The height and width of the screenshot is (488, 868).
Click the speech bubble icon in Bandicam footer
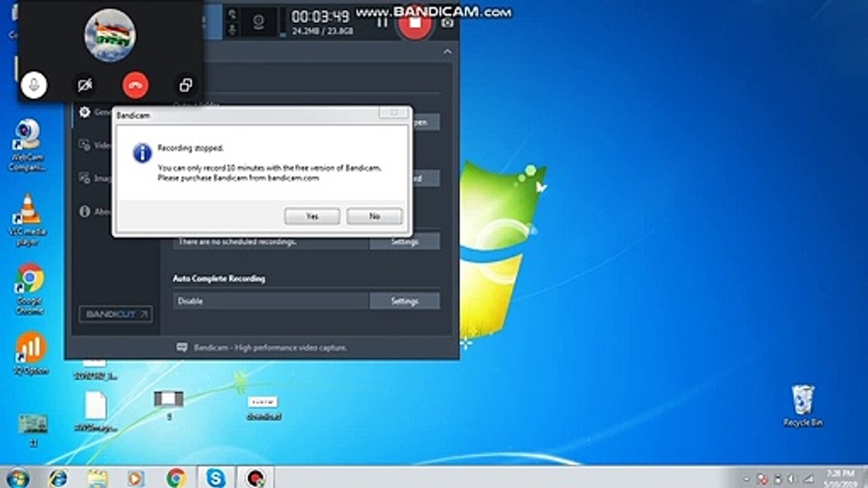[182, 347]
